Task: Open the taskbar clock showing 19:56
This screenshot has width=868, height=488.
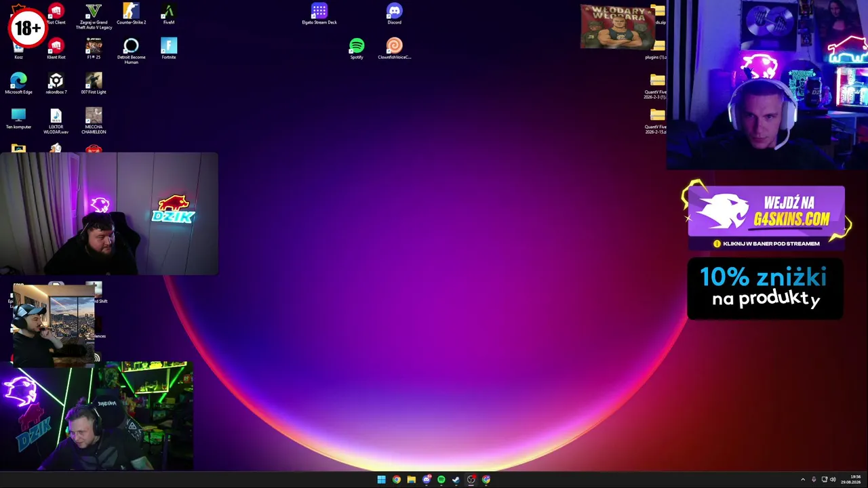Action: pos(851,480)
